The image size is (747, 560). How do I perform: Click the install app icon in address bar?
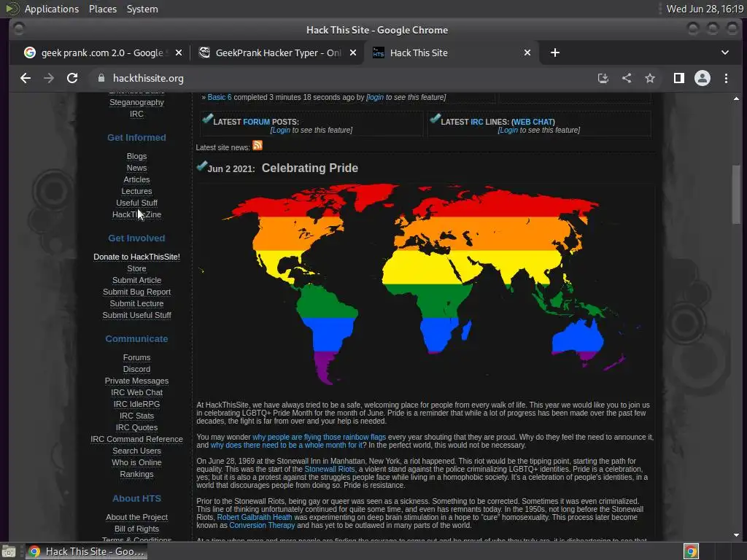603,78
